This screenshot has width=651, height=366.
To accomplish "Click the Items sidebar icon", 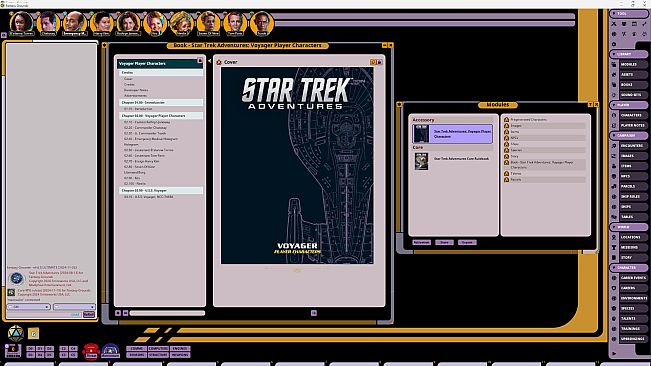I will (614, 166).
